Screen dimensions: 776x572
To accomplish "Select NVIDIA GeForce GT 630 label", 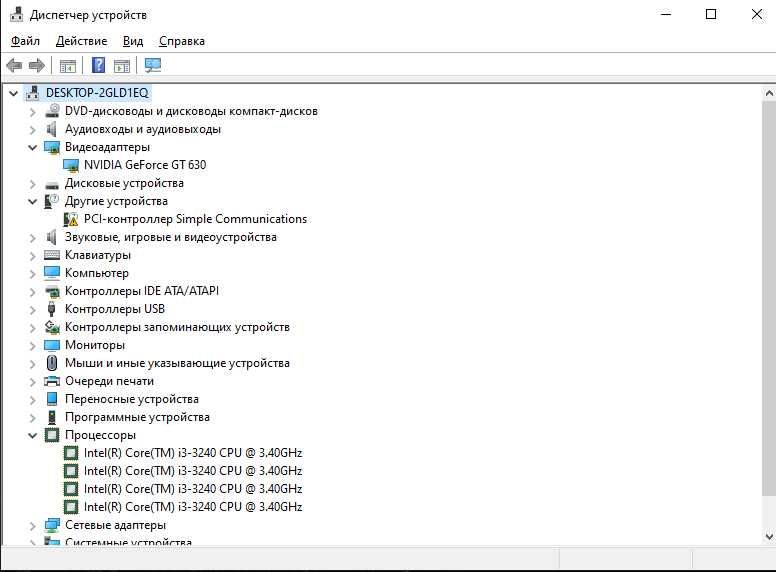I will click(145, 165).
